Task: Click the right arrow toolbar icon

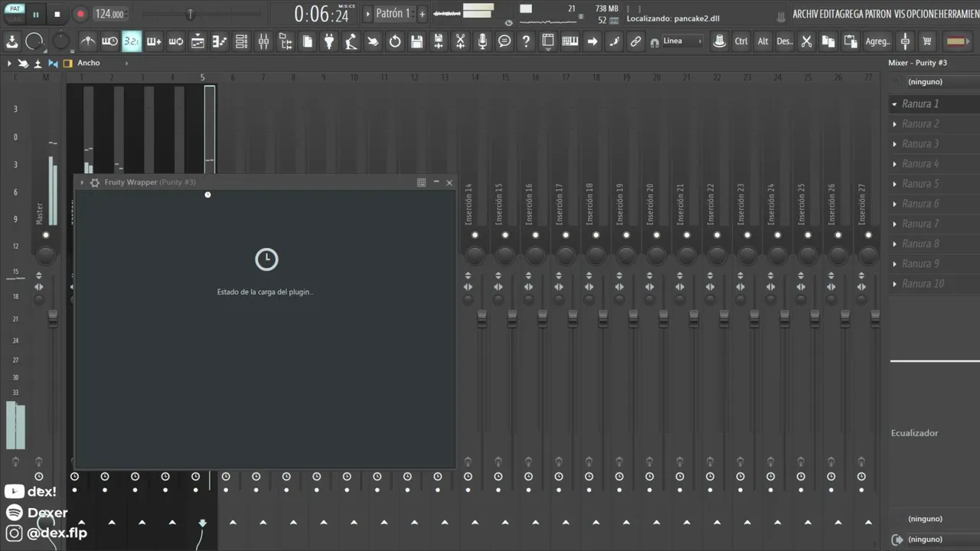Action: [592, 41]
